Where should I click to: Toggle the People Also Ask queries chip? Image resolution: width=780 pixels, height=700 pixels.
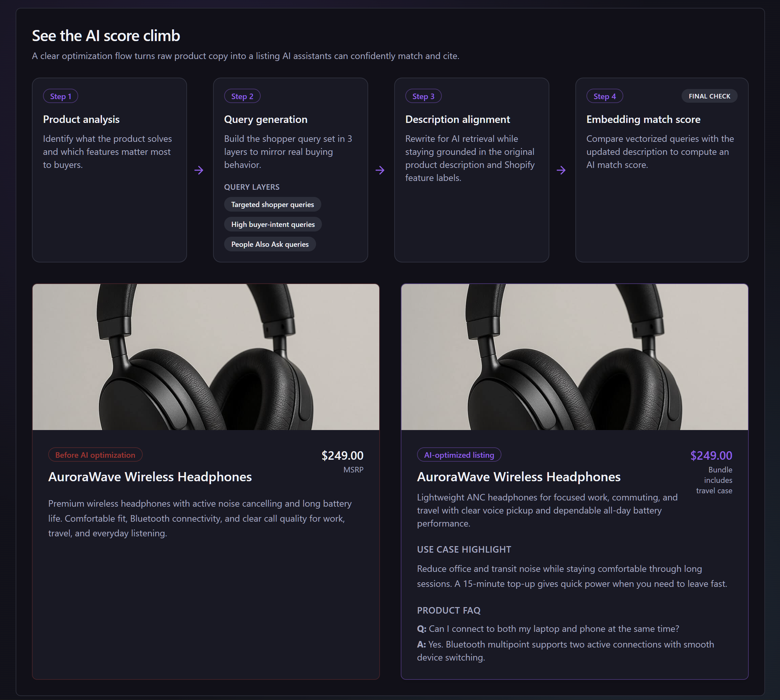[270, 244]
